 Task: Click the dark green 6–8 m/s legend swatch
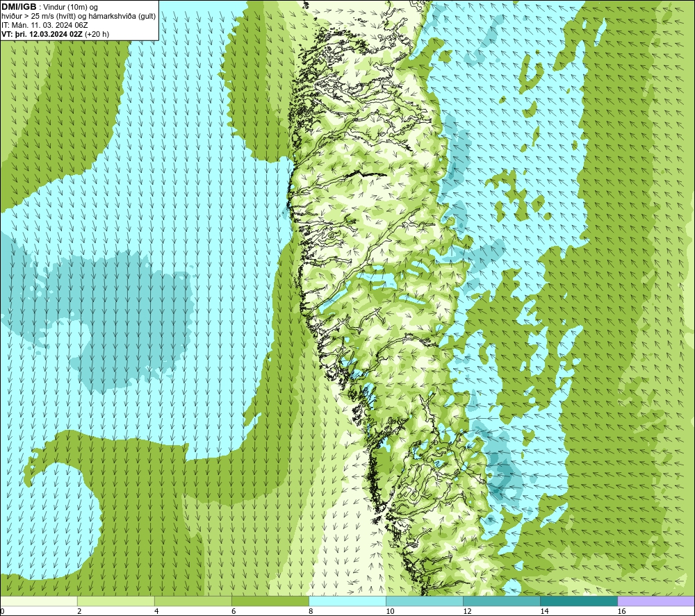coord(270,601)
